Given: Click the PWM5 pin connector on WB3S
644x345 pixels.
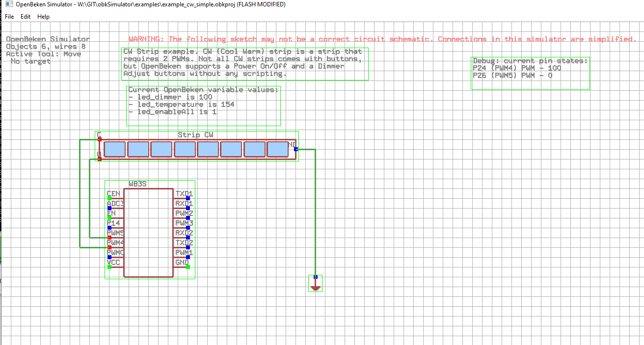Looking at the screenshot, I should [109, 237].
